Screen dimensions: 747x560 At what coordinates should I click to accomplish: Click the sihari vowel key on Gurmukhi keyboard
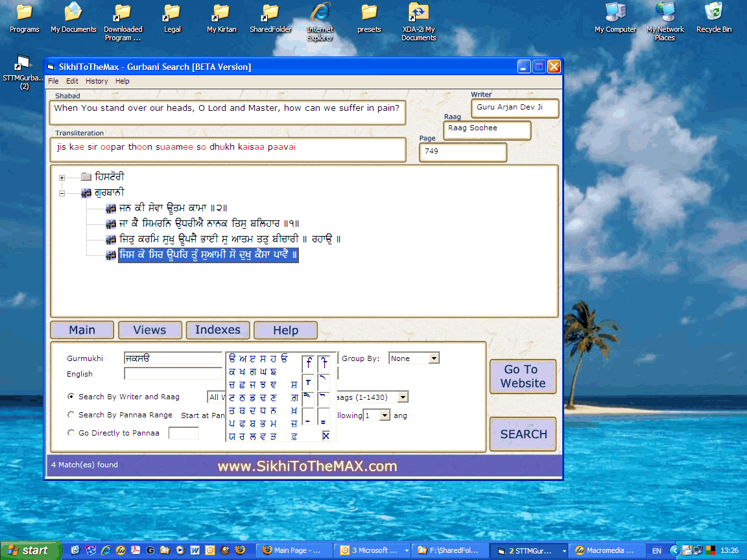pyautogui.click(x=308, y=364)
